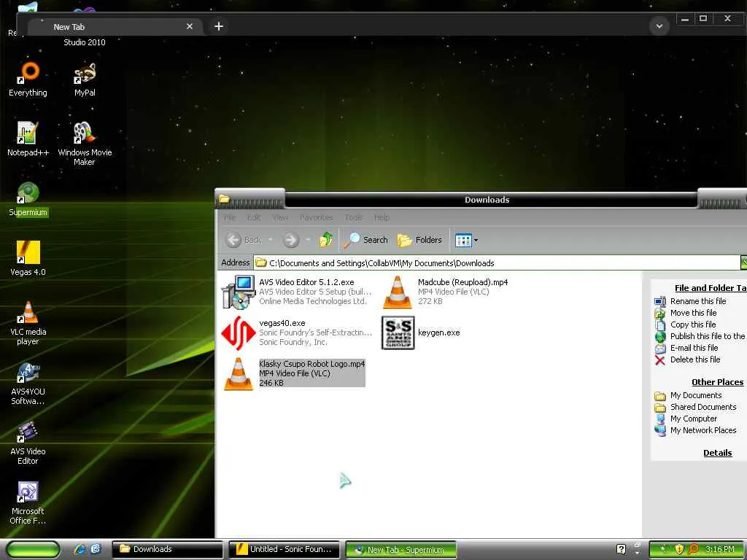This screenshot has width=747, height=560.
Task: Open VLC media player desktop shortcut
Action: point(28,323)
